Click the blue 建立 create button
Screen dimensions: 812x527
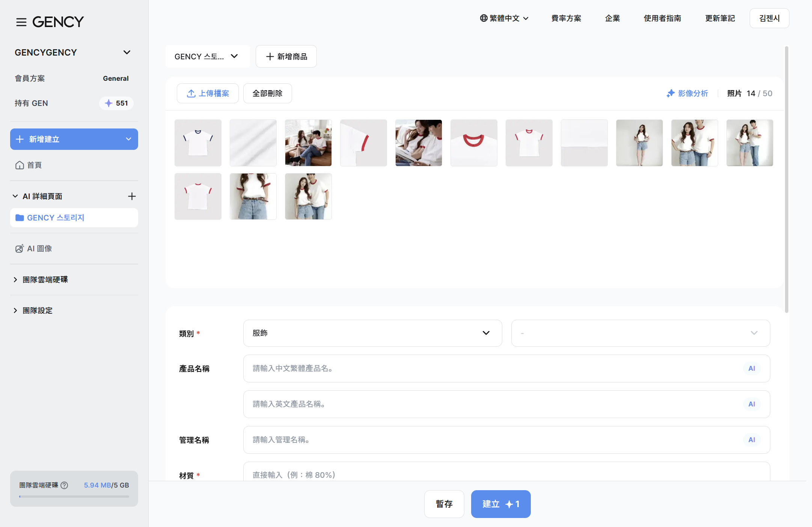(x=501, y=504)
